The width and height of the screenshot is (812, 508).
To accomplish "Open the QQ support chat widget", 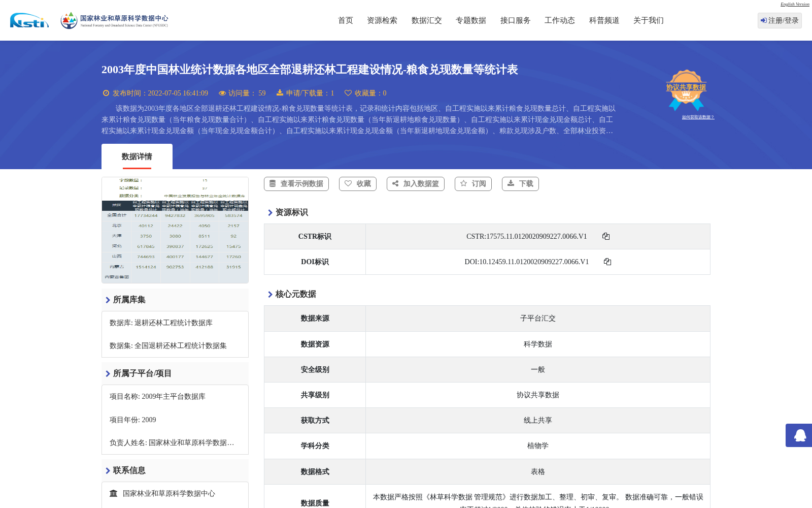I will coord(799,435).
